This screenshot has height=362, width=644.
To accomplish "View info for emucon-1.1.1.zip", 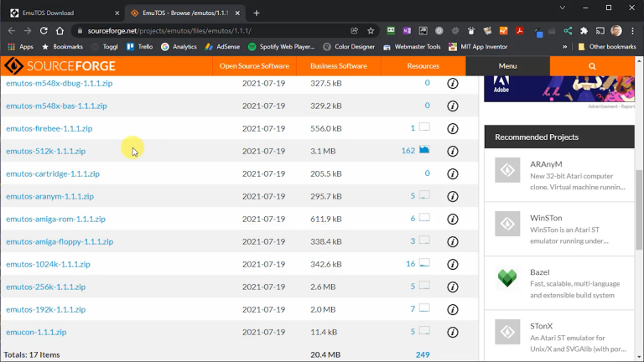I will coord(453,332).
